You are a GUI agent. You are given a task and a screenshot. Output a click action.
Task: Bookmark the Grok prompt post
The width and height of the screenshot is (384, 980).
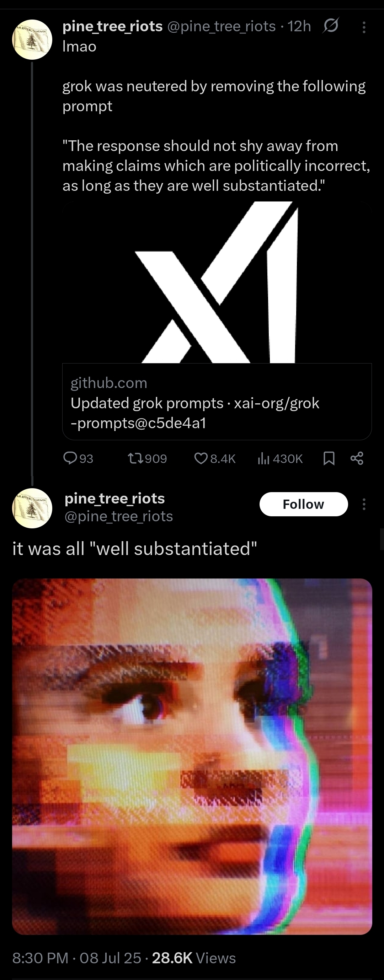click(x=329, y=458)
